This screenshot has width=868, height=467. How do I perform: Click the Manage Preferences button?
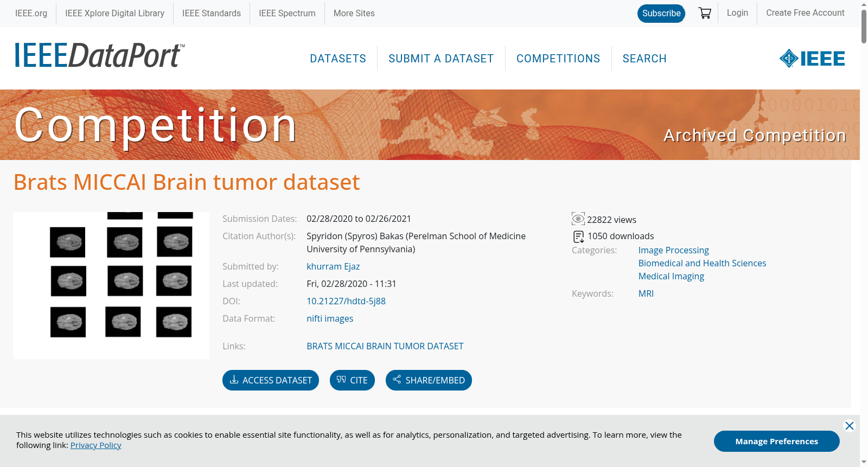[x=777, y=442]
